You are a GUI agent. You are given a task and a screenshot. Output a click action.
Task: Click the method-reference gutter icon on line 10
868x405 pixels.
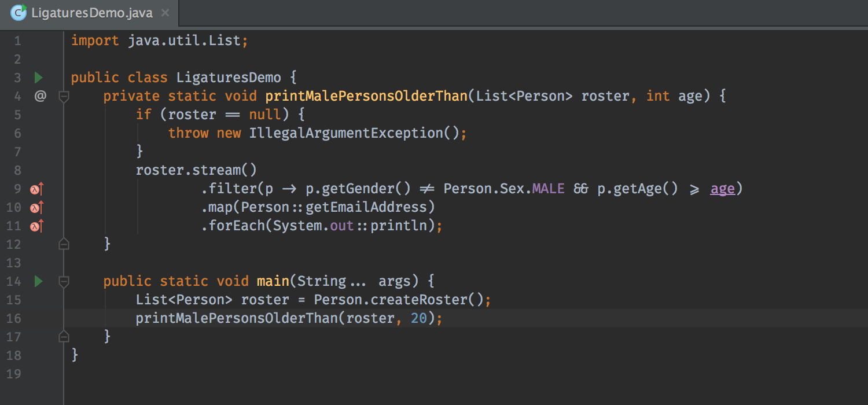click(35, 207)
